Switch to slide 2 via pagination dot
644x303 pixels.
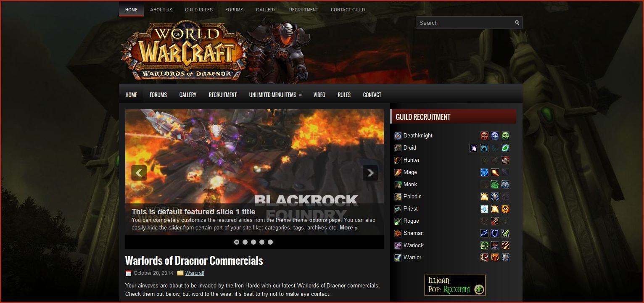point(245,242)
